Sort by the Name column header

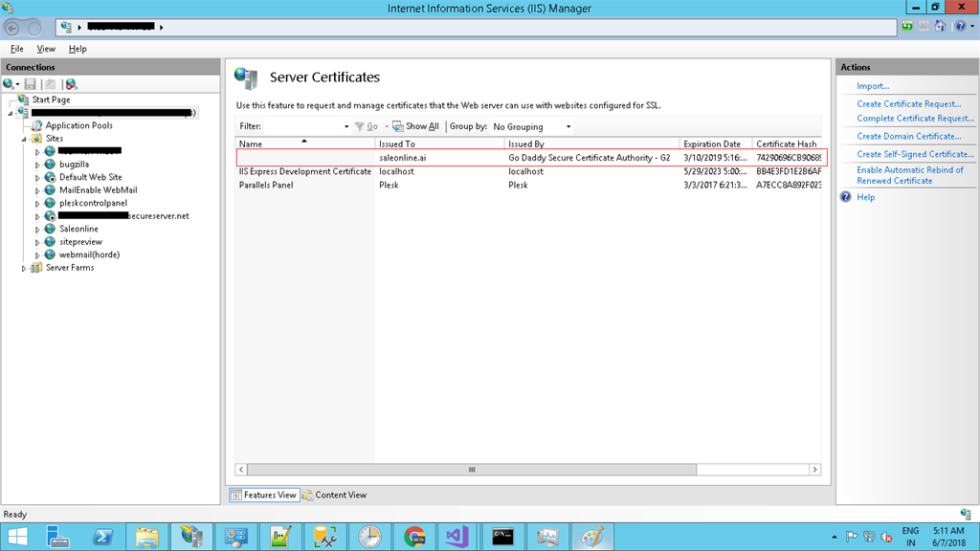point(305,143)
